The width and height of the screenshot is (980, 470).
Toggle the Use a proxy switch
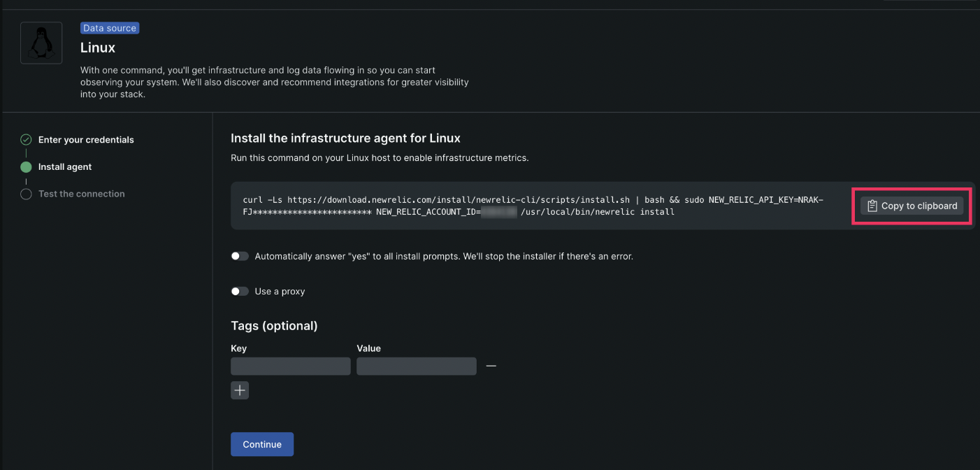point(240,292)
